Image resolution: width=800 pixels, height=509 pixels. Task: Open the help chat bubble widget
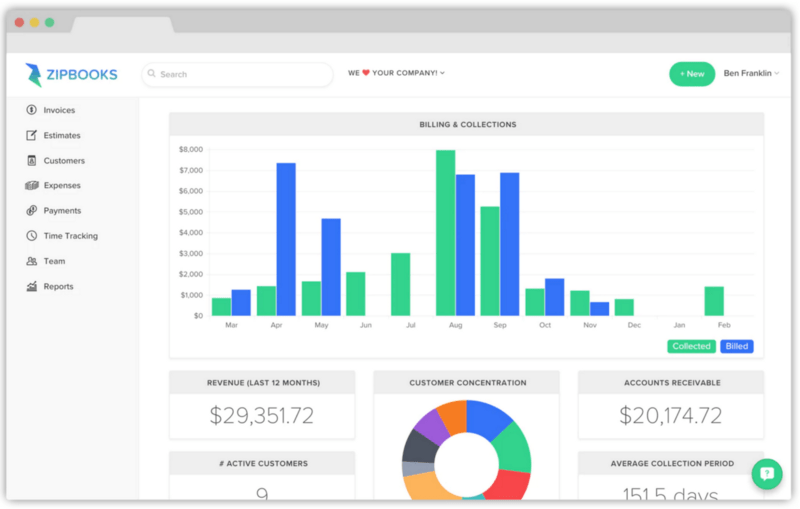[767, 474]
